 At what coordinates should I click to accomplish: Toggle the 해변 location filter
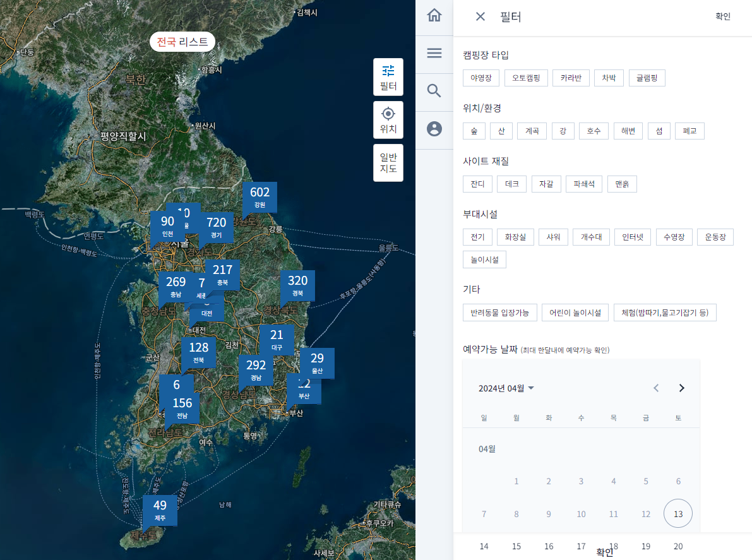628,131
